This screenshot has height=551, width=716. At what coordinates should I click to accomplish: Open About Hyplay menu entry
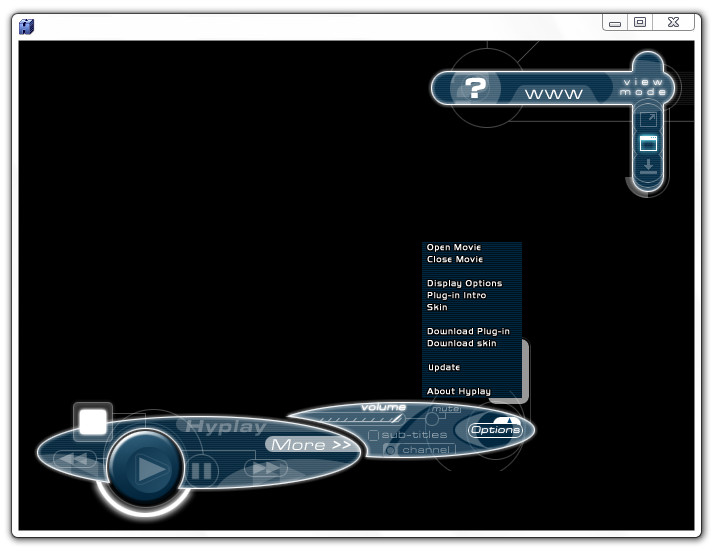[458, 391]
